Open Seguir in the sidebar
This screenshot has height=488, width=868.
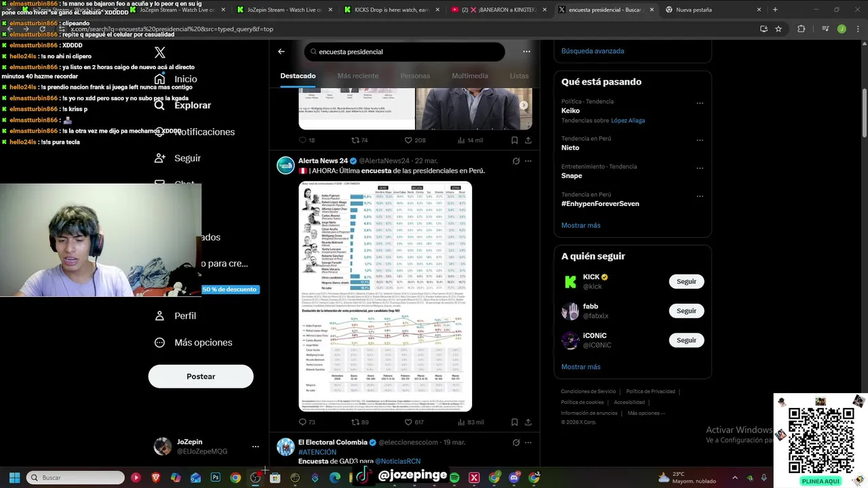[177, 158]
